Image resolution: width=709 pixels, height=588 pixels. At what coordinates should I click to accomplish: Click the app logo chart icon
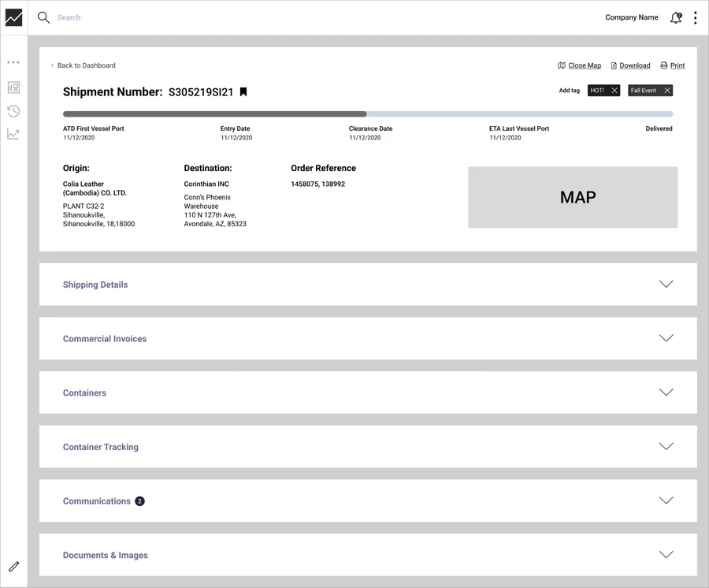pos(13,17)
